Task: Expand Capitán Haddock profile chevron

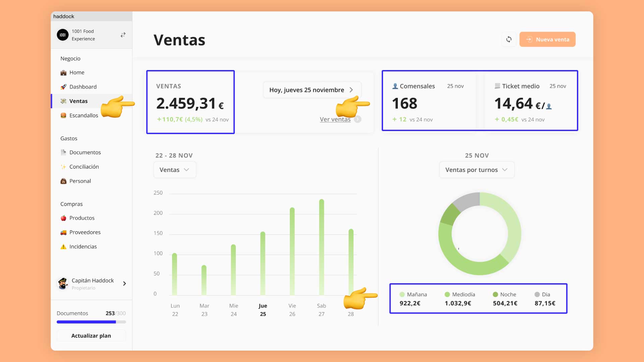Action: [124, 284]
